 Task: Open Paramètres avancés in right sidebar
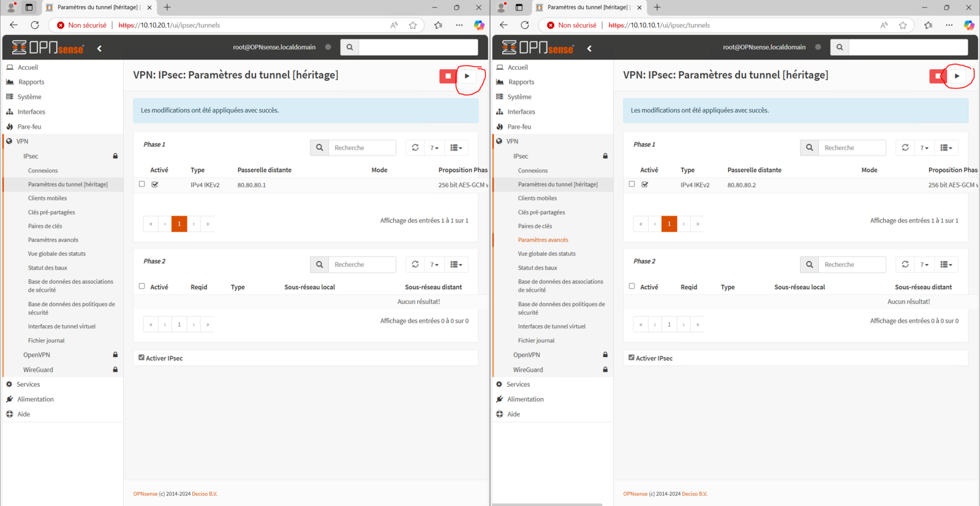pos(543,240)
